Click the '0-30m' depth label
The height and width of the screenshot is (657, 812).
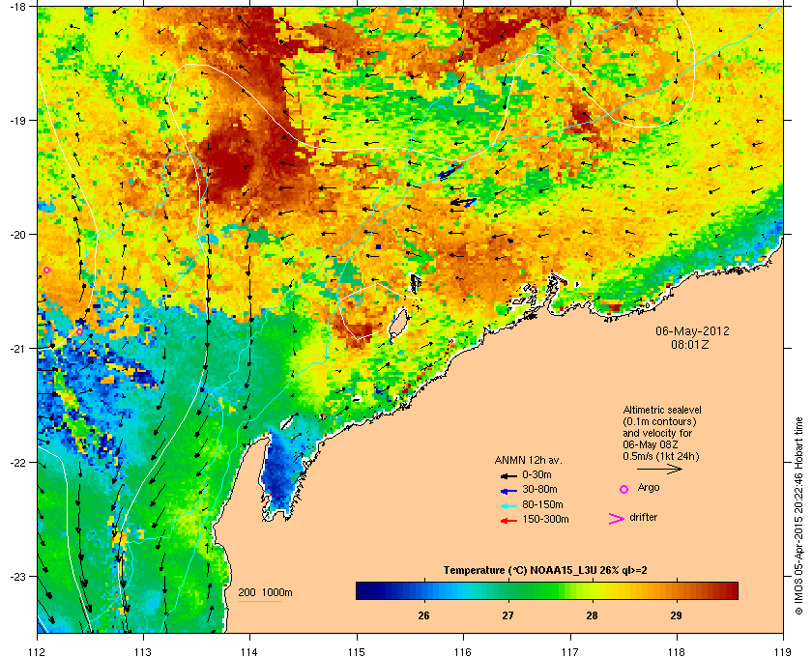[536, 474]
